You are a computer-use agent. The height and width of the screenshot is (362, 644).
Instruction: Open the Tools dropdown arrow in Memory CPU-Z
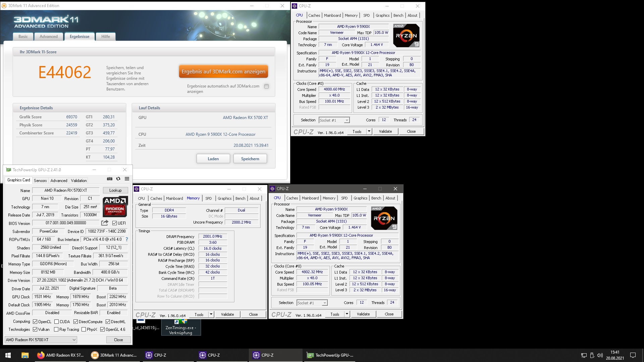(x=211, y=314)
